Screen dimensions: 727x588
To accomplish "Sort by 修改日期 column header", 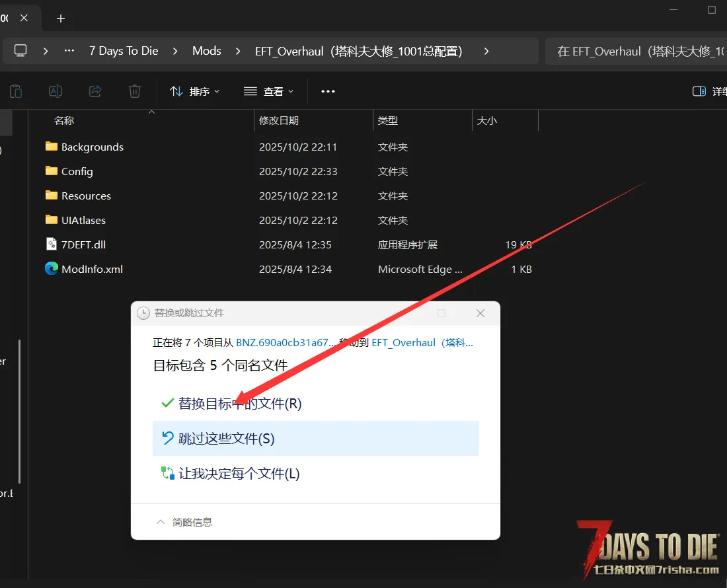I will [x=279, y=120].
